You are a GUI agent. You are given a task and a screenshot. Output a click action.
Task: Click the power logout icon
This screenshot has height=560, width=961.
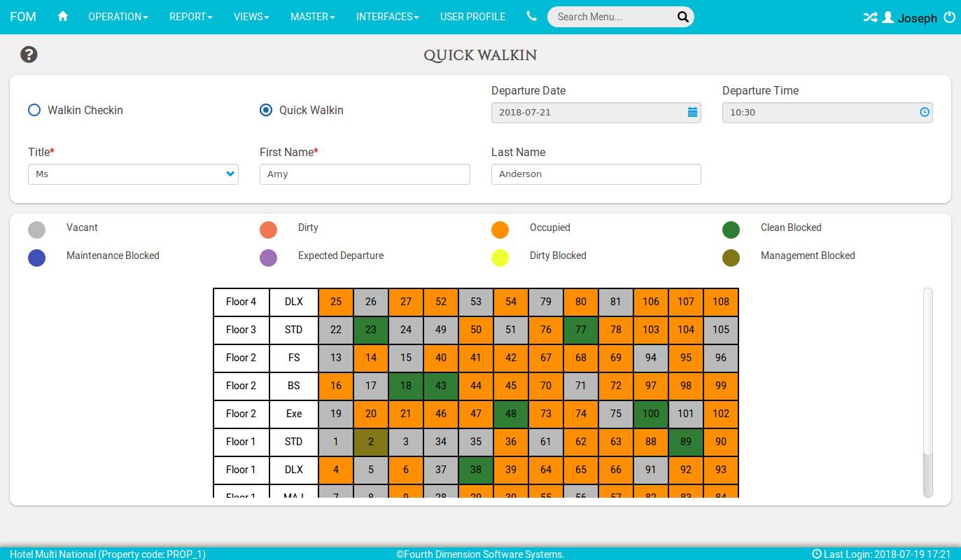pyautogui.click(x=950, y=17)
